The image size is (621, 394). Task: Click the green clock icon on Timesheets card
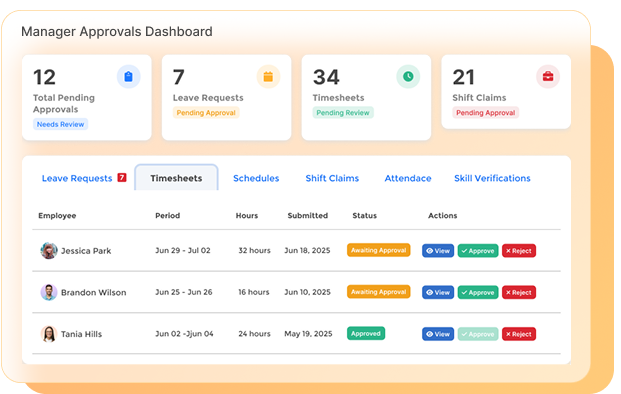pos(408,76)
